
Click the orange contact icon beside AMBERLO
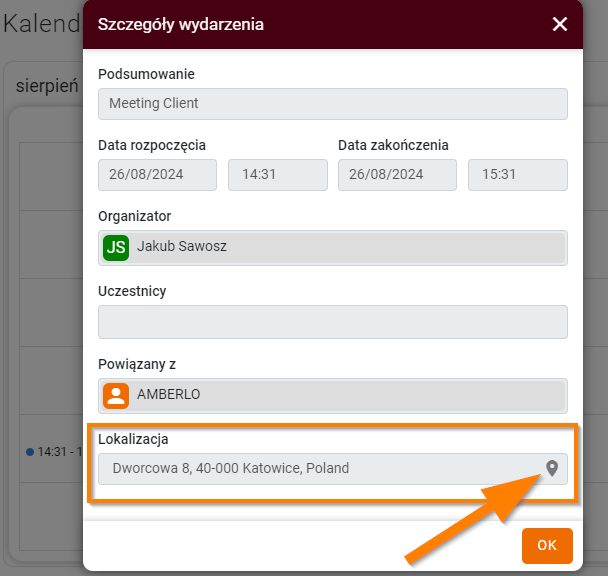[x=116, y=396]
